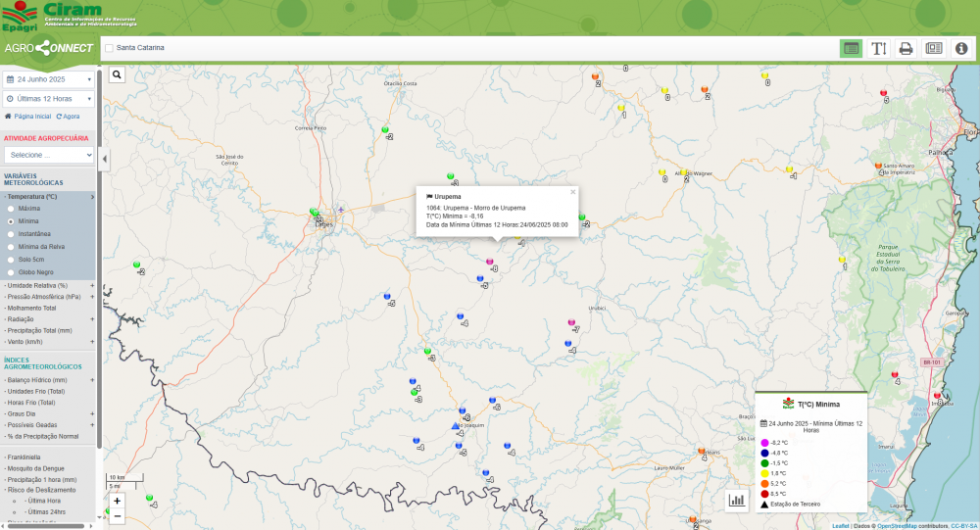980x530 pixels.
Task: Open the Atividade Agropecuária Selecione dropdown
Action: pos(49,155)
